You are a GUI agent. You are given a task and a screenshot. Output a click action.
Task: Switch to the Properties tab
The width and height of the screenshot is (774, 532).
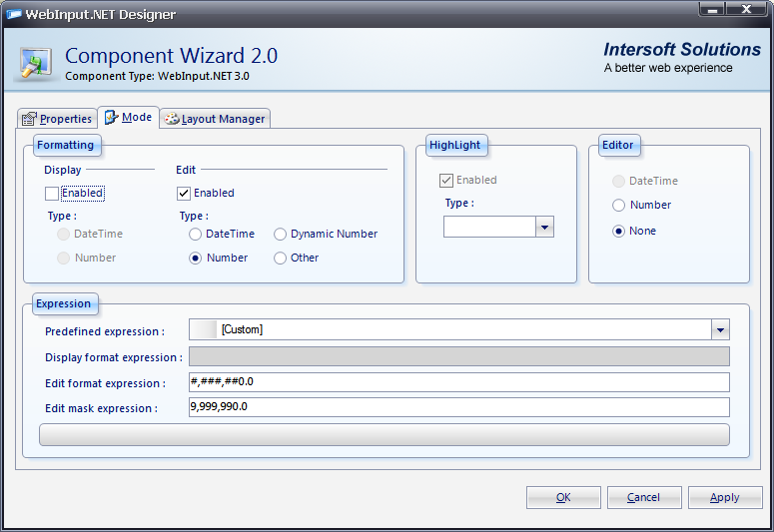point(57,119)
